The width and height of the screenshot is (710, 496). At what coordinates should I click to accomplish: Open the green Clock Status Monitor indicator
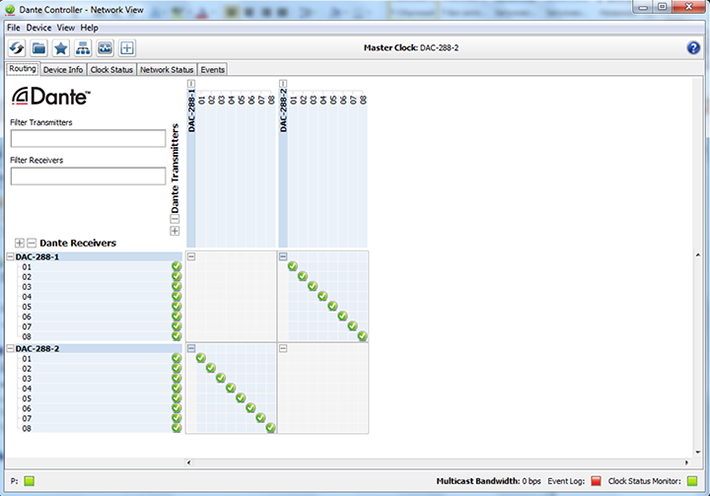tap(692, 481)
